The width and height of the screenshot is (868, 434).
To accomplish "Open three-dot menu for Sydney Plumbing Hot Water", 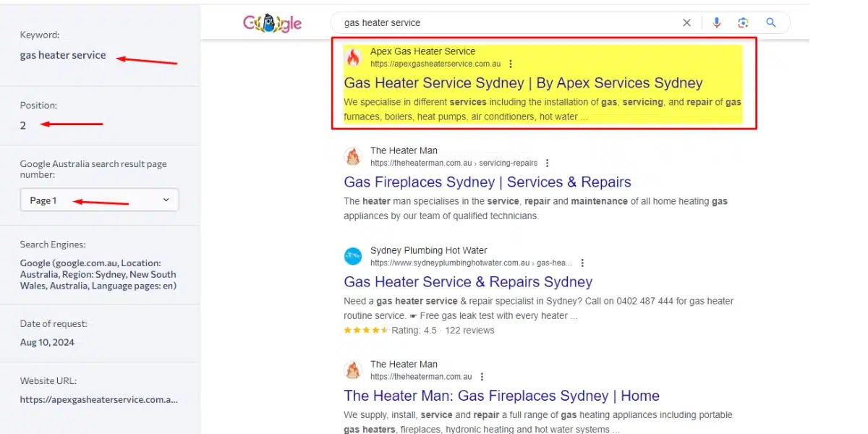I will [582, 263].
